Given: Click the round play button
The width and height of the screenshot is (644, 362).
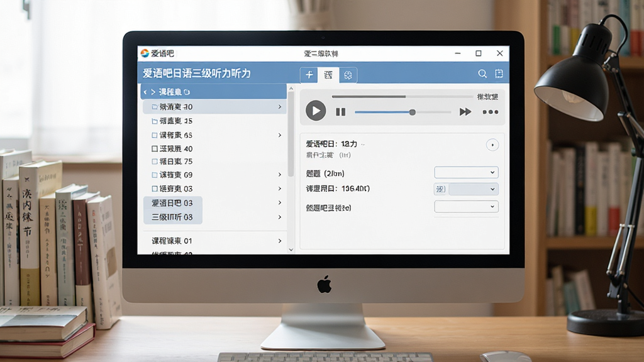Looking at the screenshot, I should (316, 111).
